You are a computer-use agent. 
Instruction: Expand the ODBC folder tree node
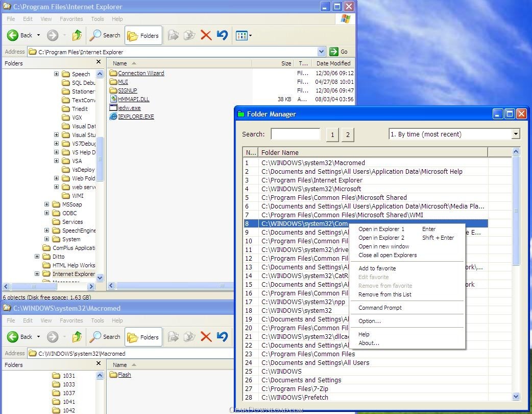(x=46, y=213)
